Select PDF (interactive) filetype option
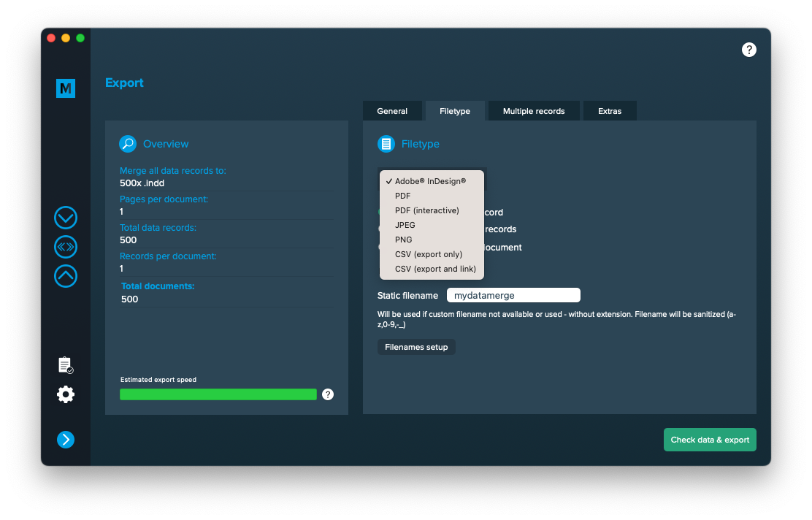812x520 pixels. tap(427, 210)
